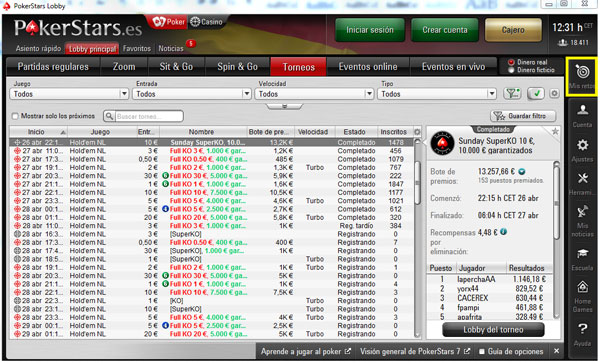Screen dimensions: 600x363
Task: Open the Favoritos tab
Action: pos(137,49)
